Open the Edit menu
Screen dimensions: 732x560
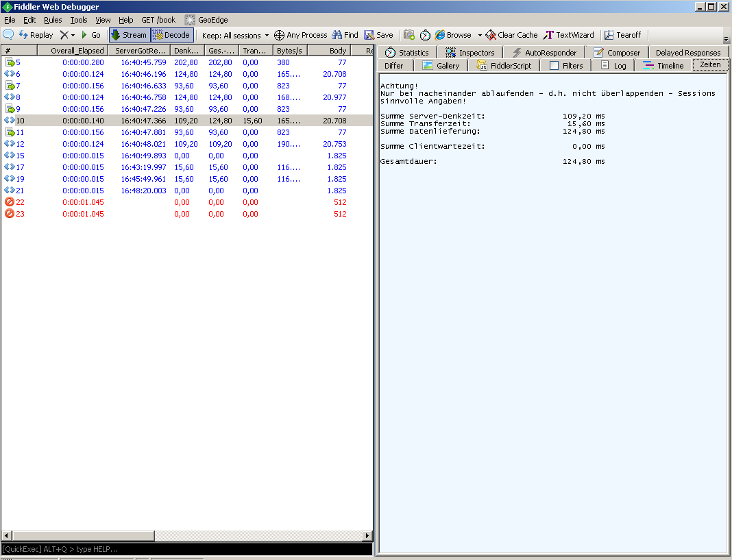coord(29,20)
